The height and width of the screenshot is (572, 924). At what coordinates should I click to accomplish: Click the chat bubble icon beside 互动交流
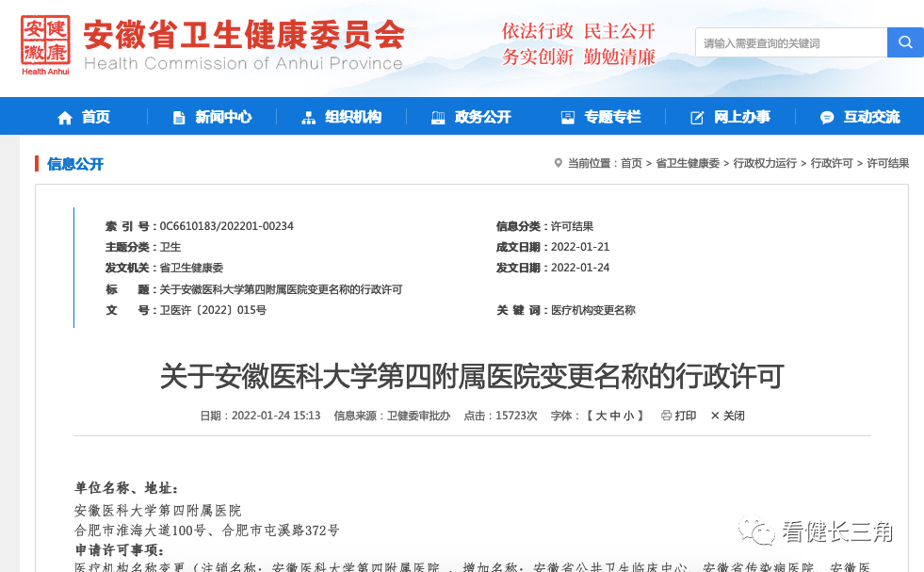(827, 118)
